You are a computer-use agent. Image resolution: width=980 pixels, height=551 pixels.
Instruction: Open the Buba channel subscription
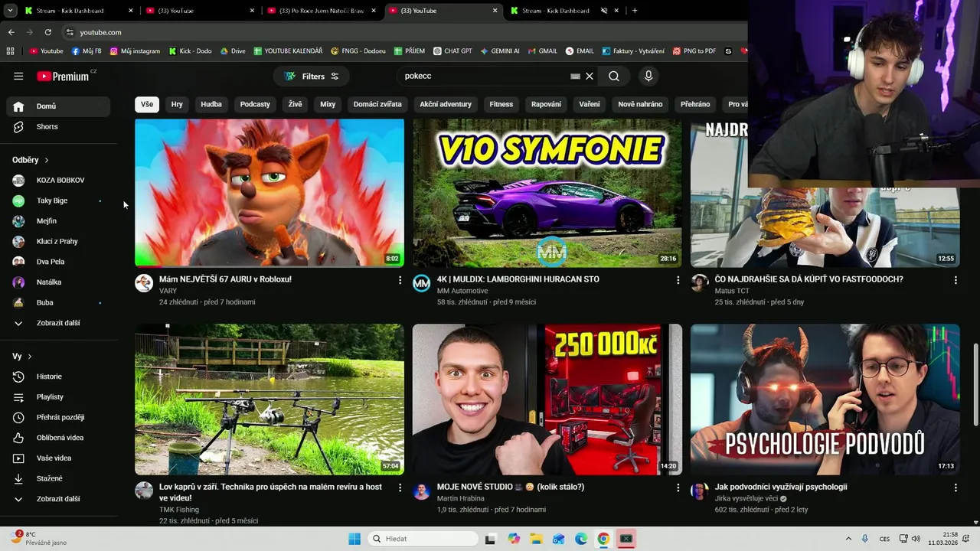pos(59,302)
